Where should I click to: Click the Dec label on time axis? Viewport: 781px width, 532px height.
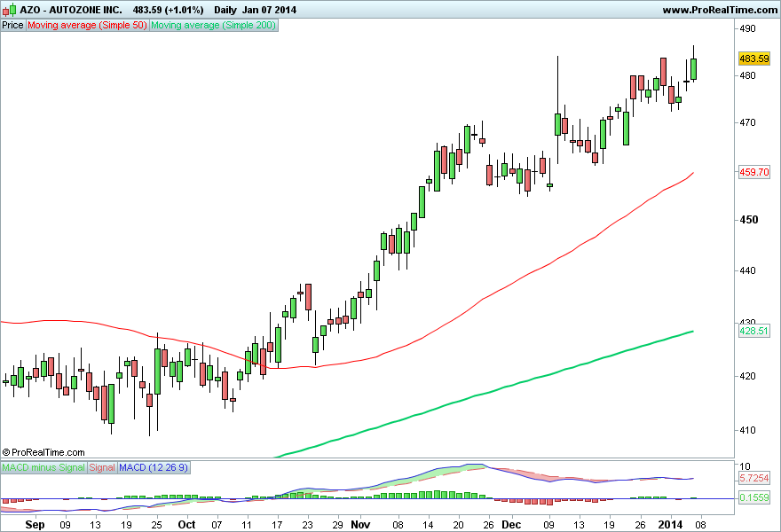click(x=511, y=525)
